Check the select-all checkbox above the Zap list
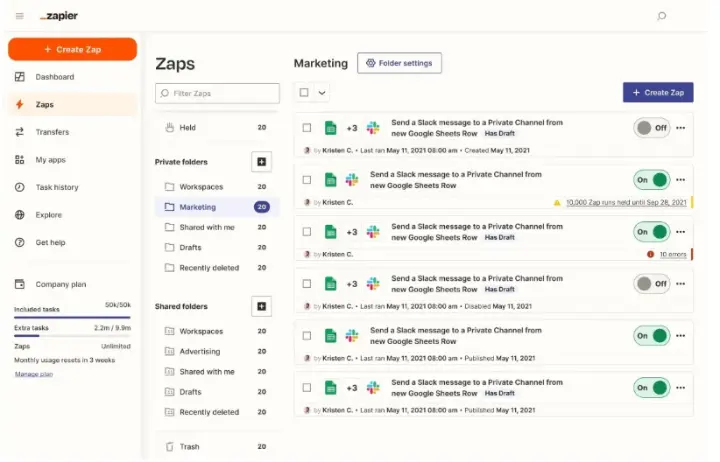 click(304, 92)
